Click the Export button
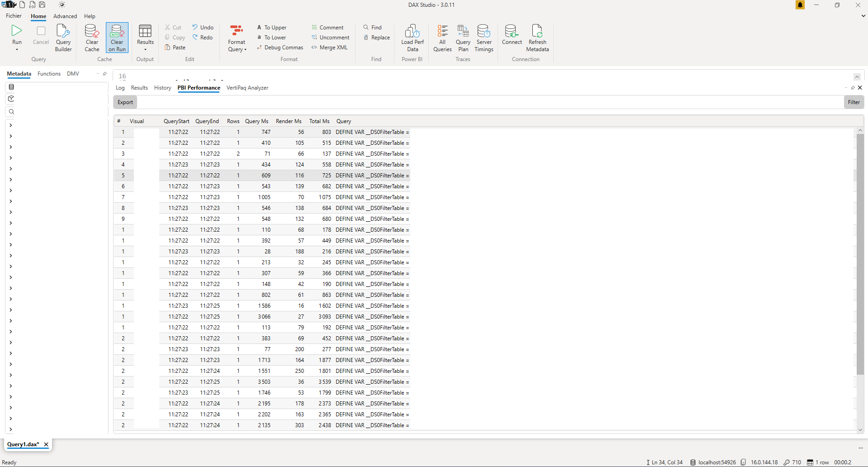Image resolution: width=868 pixels, height=467 pixels. click(x=125, y=102)
